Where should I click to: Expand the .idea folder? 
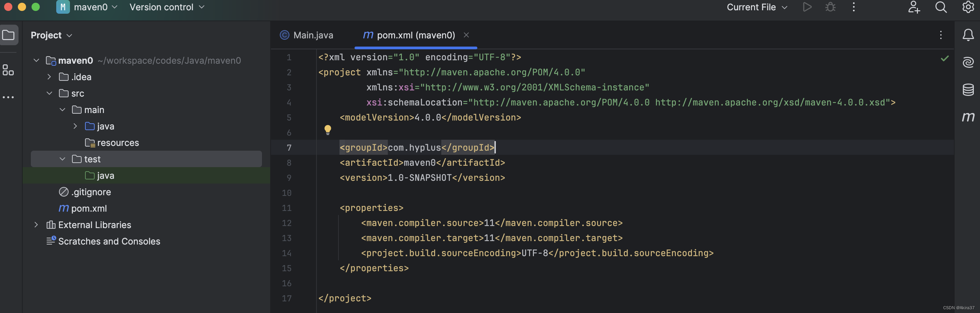pyautogui.click(x=49, y=77)
